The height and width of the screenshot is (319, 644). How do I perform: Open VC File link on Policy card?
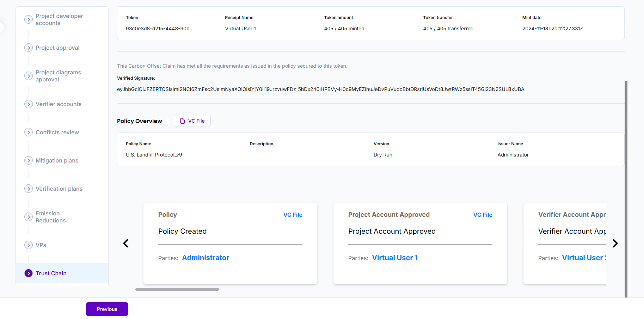click(293, 215)
